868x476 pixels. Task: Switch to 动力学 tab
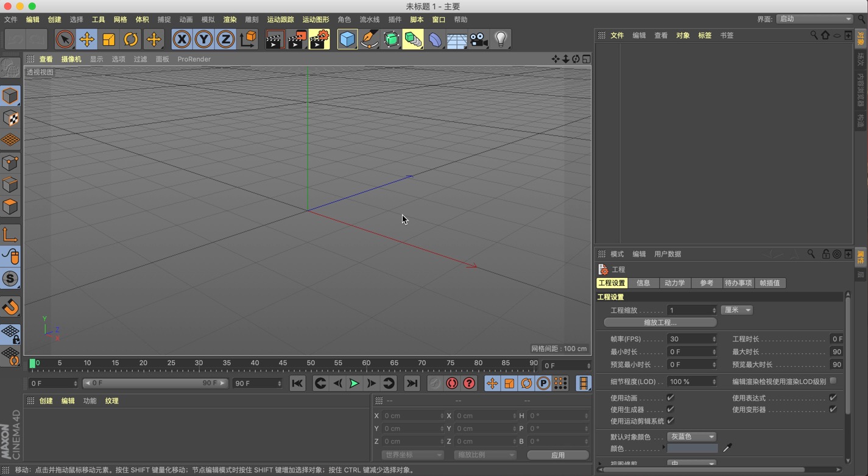[x=674, y=283]
